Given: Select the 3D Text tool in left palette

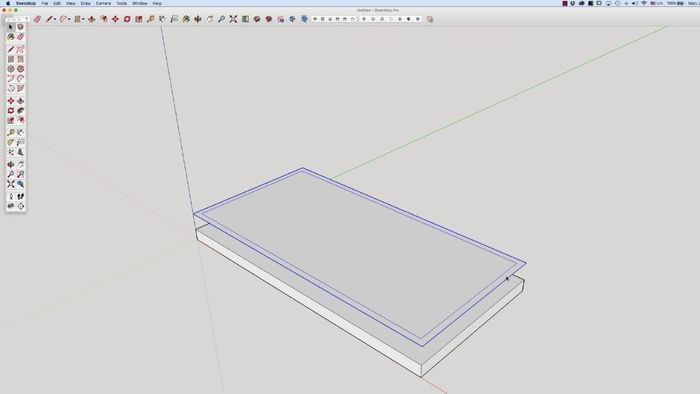Looking at the screenshot, I should [21, 152].
